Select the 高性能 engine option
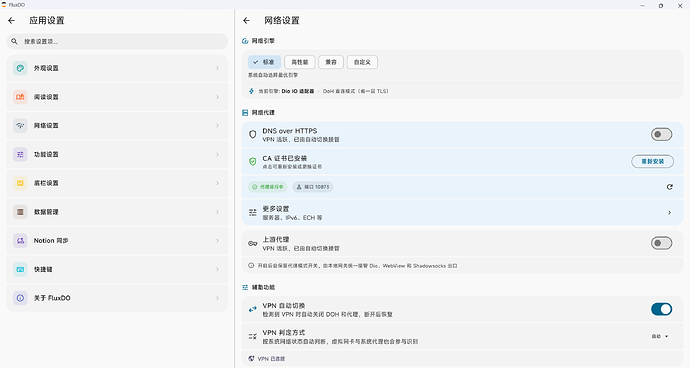The height and width of the screenshot is (368, 690). click(300, 62)
